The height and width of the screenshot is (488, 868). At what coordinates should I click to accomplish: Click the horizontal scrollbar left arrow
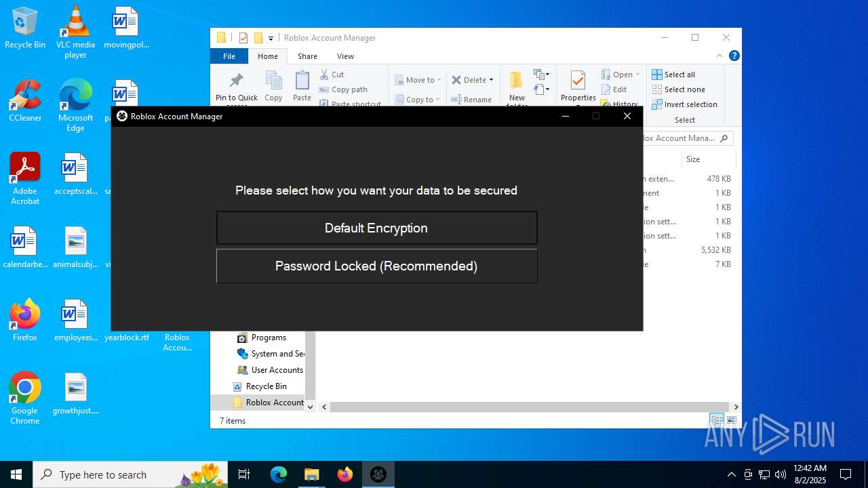click(325, 407)
